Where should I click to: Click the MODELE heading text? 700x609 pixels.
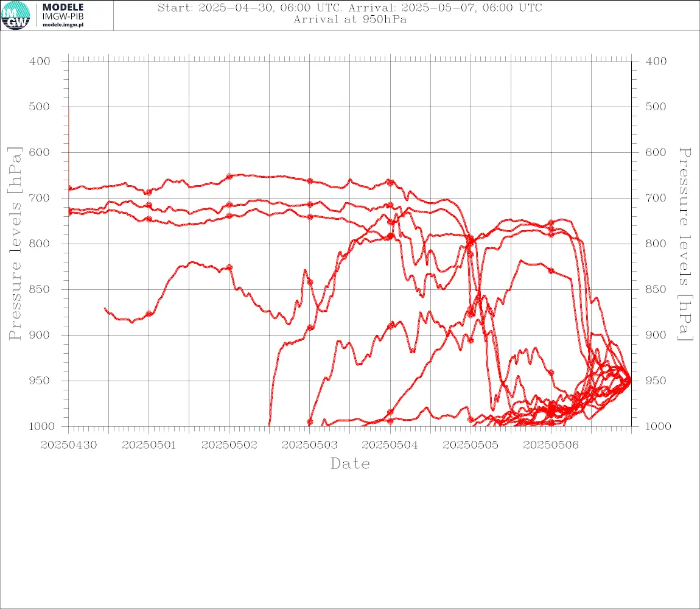click(63, 7)
